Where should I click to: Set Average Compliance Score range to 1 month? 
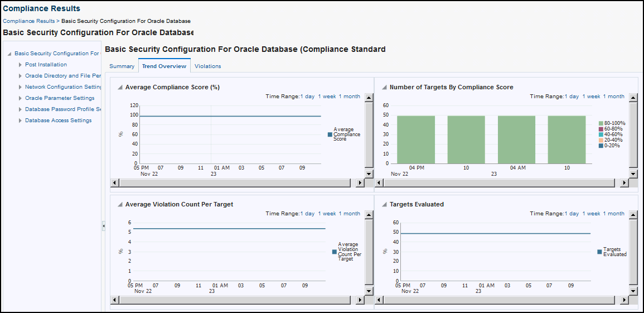pos(350,97)
